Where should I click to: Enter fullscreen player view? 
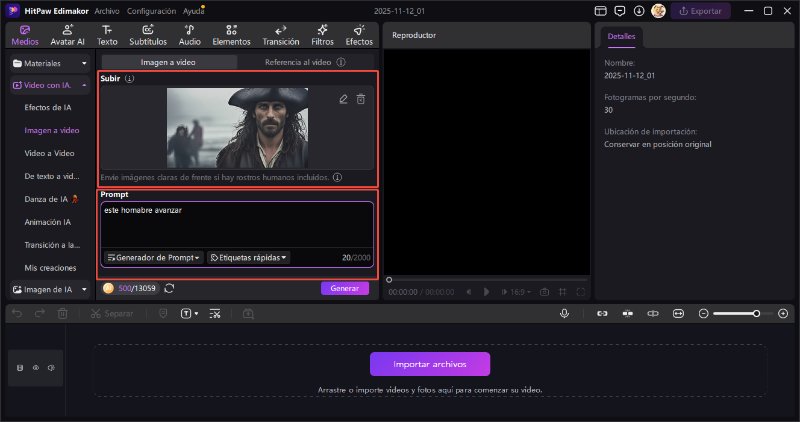coord(581,292)
